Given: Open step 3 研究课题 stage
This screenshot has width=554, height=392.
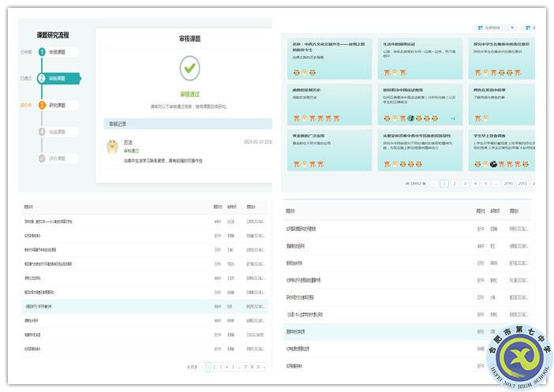Looking at the screenshot, I should click(x=42, y=105).
